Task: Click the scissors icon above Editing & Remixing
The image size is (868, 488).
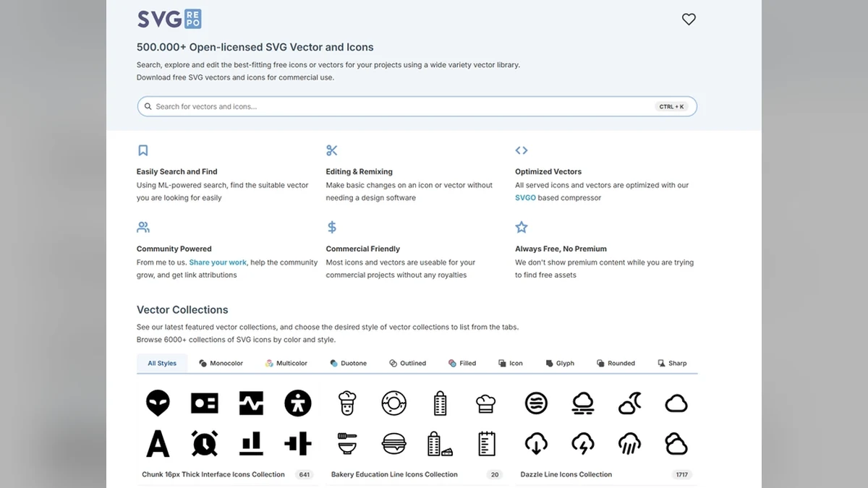Action: click(332, 150)
